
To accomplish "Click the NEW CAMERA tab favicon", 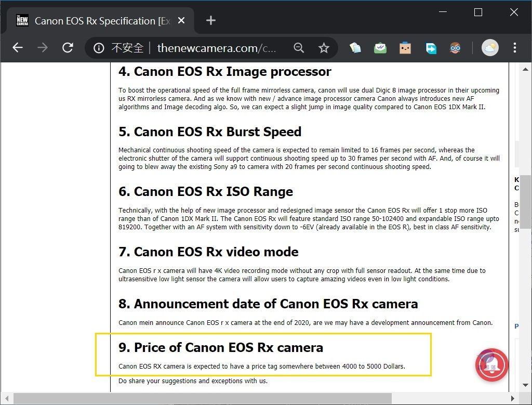I will click(x=22, y=20).
